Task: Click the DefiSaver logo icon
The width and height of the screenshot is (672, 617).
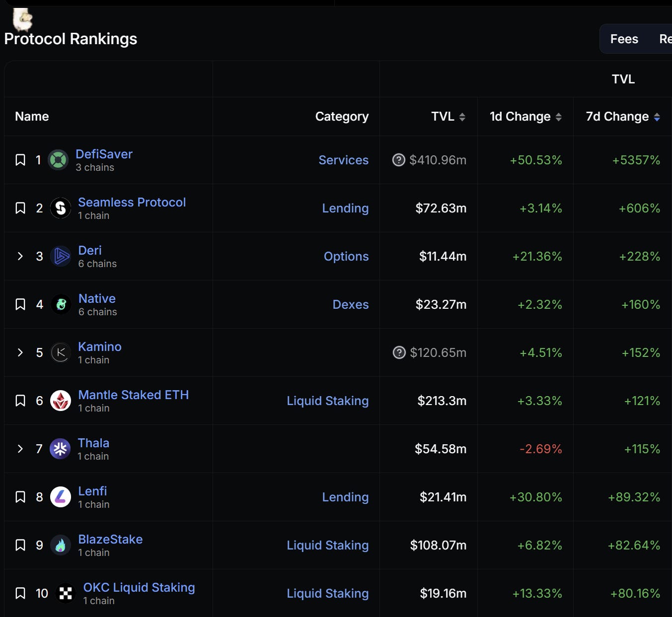Action: (58, 160)
